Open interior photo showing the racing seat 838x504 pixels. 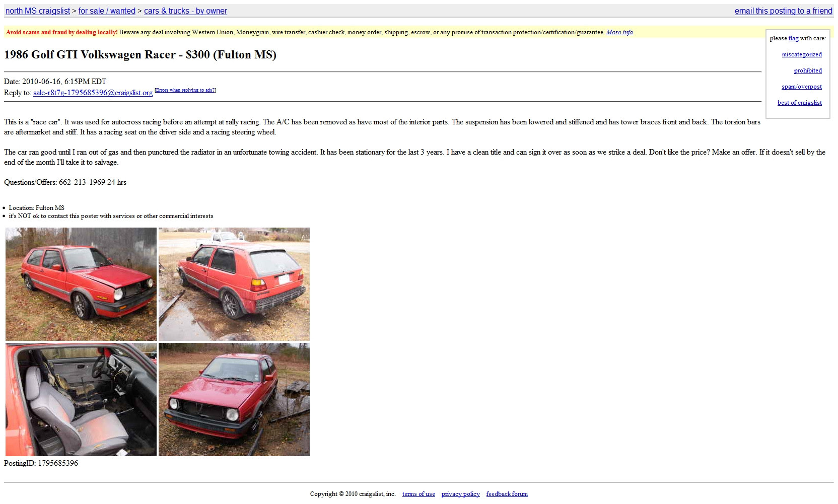tap(81, 400)
